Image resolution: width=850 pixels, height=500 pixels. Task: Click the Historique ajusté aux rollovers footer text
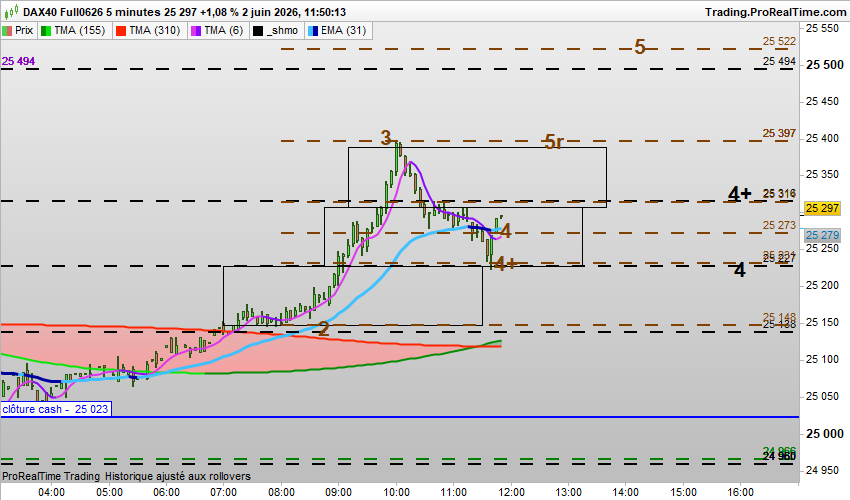[178, 476]
